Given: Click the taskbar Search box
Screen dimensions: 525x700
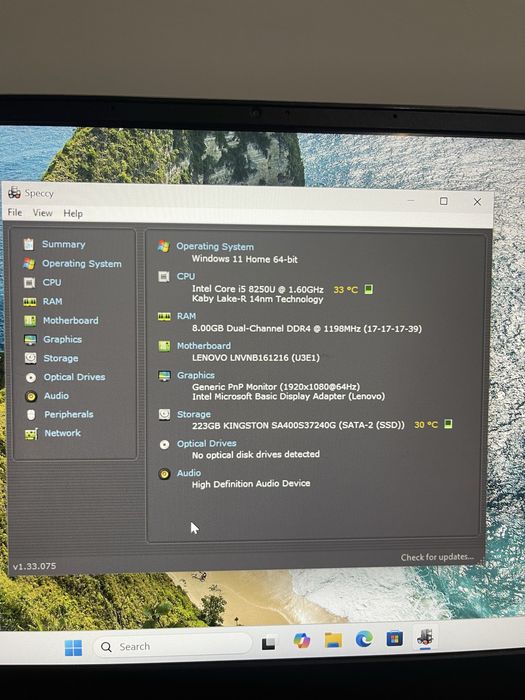Looking at the screenshot, I should pos(173,646).
